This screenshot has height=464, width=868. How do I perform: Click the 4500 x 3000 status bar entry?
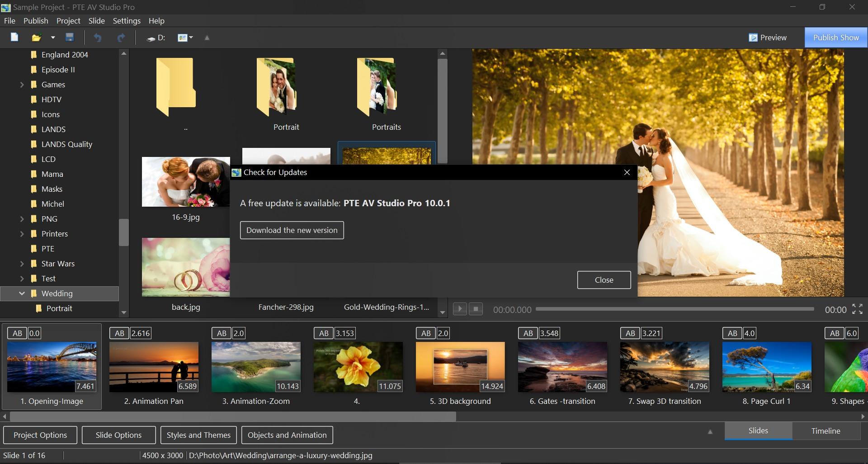point(163,455)
